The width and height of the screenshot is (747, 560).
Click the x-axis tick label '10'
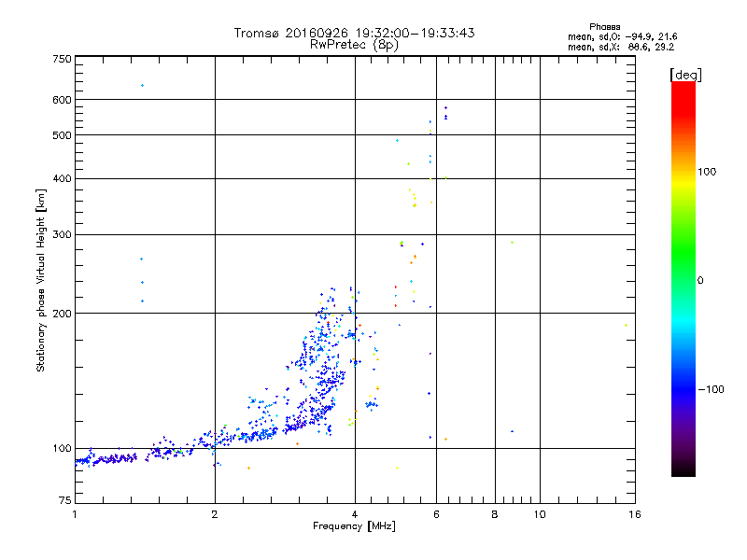(540, 514)
